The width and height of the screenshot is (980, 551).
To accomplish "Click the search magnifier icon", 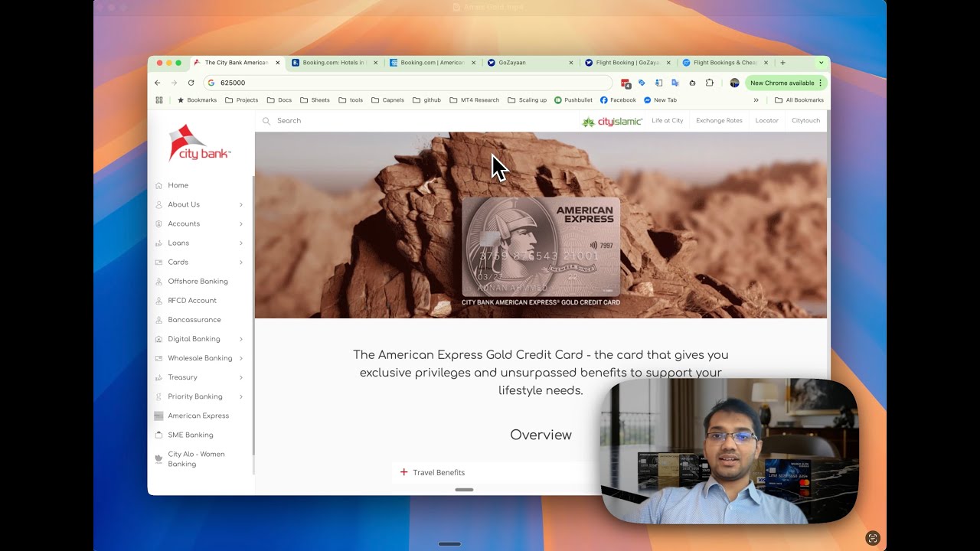I will pos(266,121).
